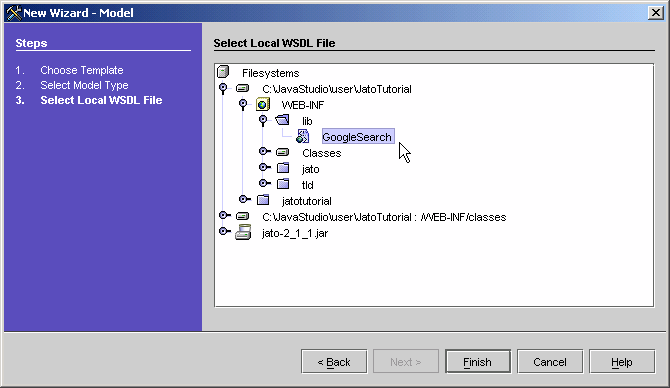
Task: Click the Finish button
Action: point(478,362)
